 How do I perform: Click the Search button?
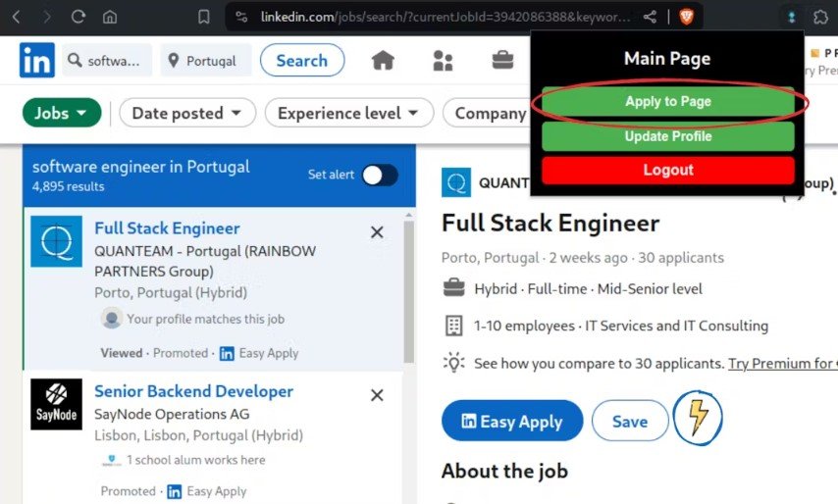click(x=302, y=61)
